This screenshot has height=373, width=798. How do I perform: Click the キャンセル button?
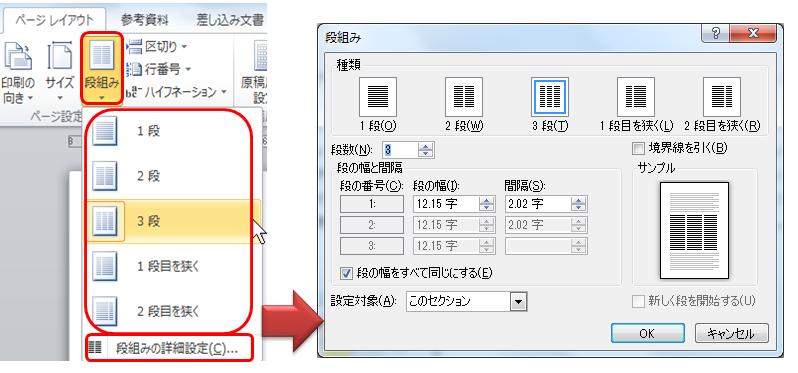pos(731,334)
